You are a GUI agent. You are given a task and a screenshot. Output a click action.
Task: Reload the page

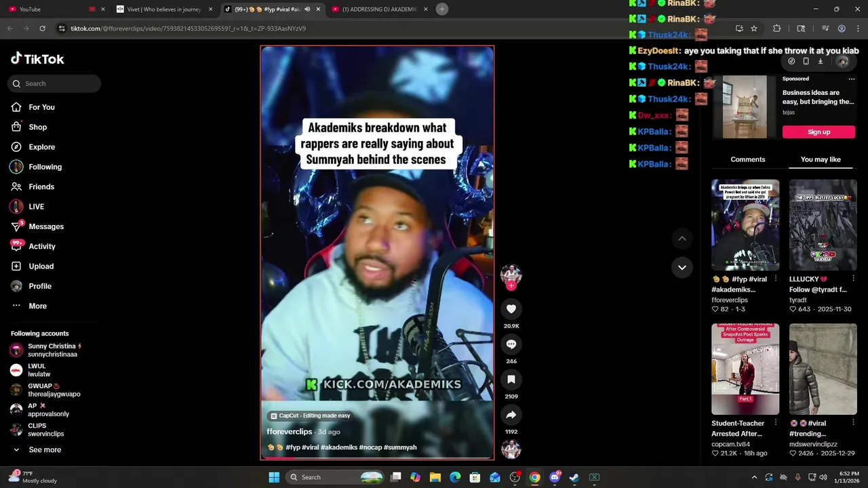(x=42, y=28)
